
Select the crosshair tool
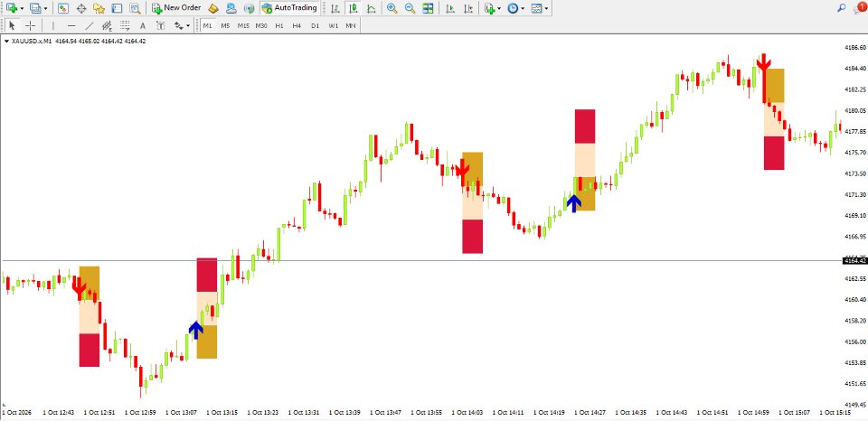[x=31, y=25]
